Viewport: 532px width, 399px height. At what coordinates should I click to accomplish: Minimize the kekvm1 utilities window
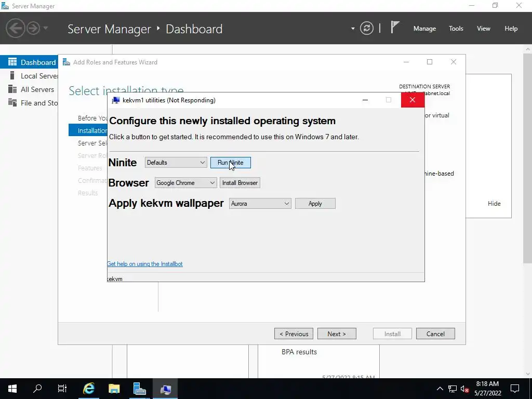click(365, 100)
